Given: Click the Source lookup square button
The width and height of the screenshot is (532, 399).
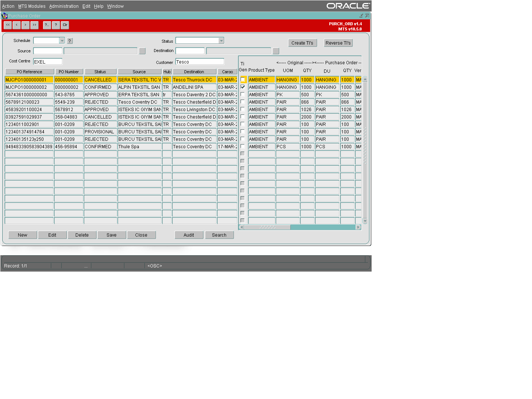Looking at the screenshot, I should pos(142,51).
